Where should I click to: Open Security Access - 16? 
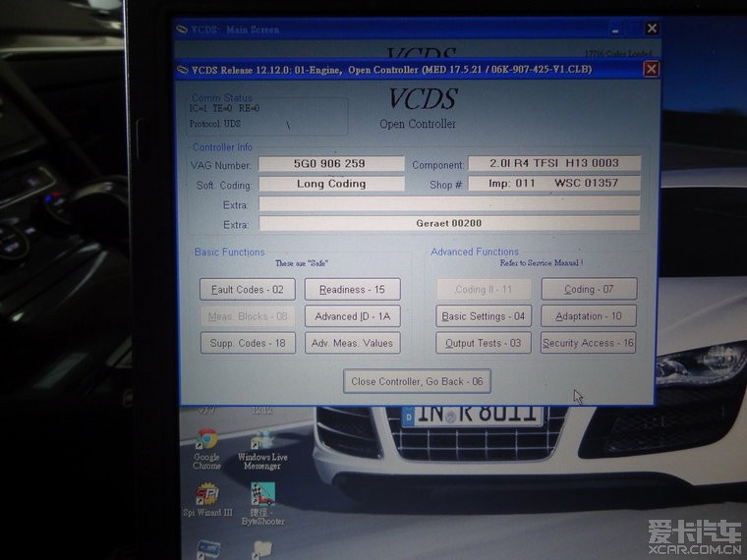pos(588,343)
